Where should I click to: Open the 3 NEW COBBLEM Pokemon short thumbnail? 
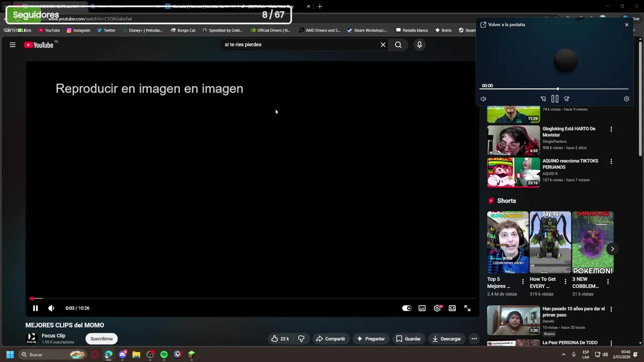[593, 242]
